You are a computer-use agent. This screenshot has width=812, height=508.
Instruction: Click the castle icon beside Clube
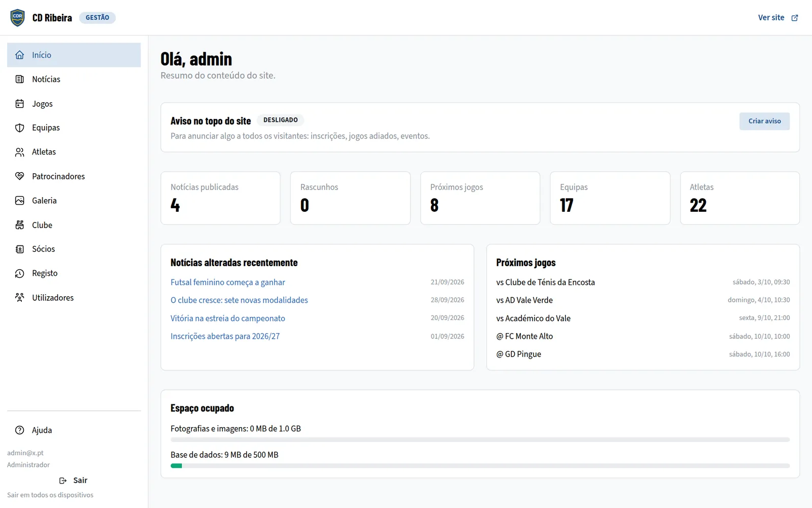click(20, 225)
